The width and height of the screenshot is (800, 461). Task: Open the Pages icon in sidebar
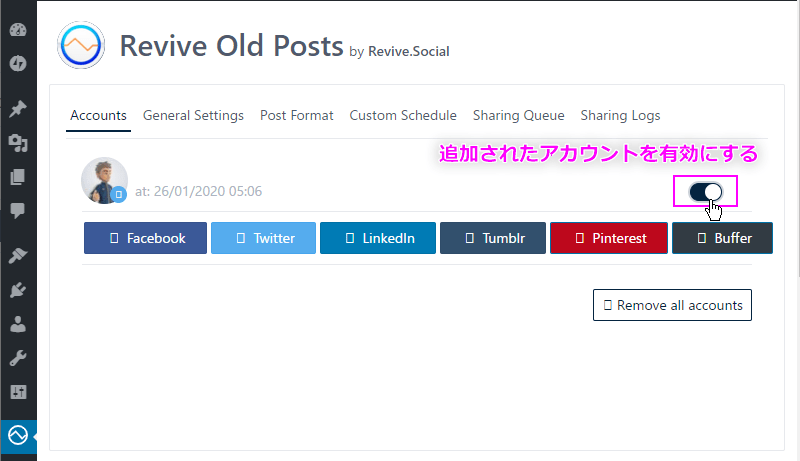coord(18,177)
